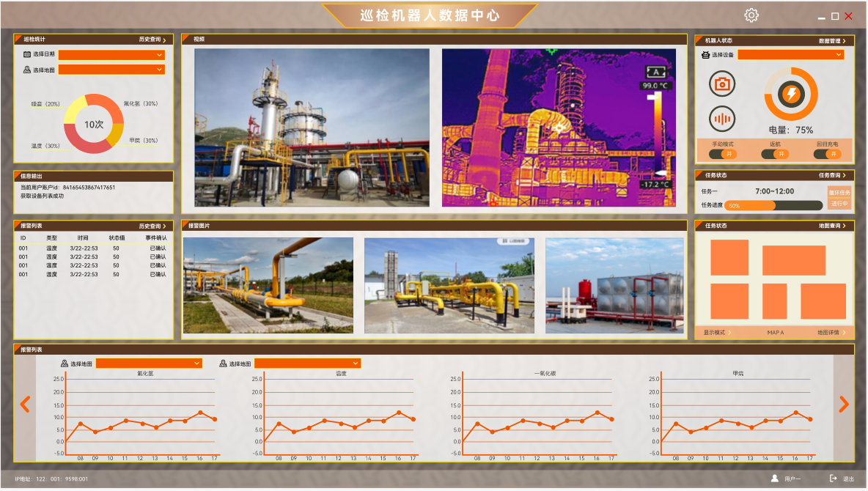Open settings via the gear icon

tap(751, 15)
